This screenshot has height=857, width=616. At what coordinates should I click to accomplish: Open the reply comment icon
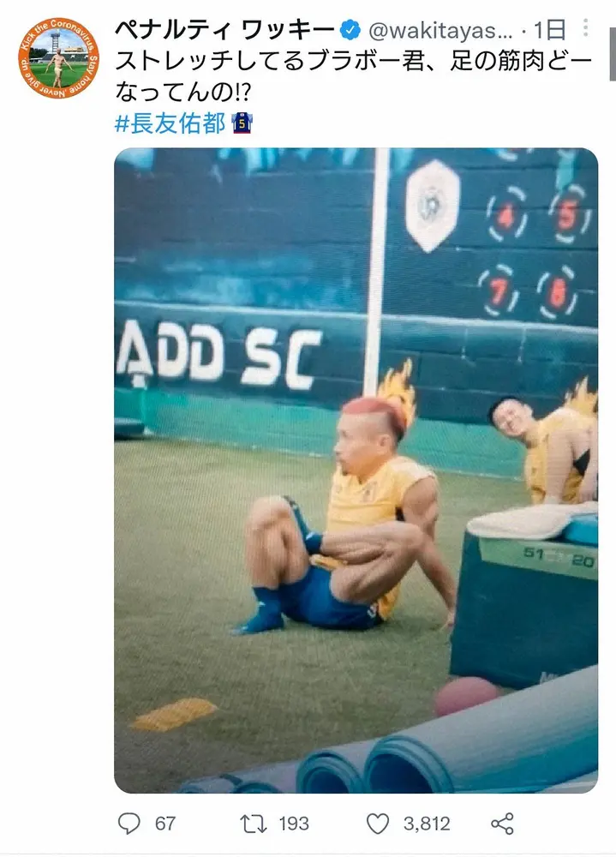(x=129, y=823)
